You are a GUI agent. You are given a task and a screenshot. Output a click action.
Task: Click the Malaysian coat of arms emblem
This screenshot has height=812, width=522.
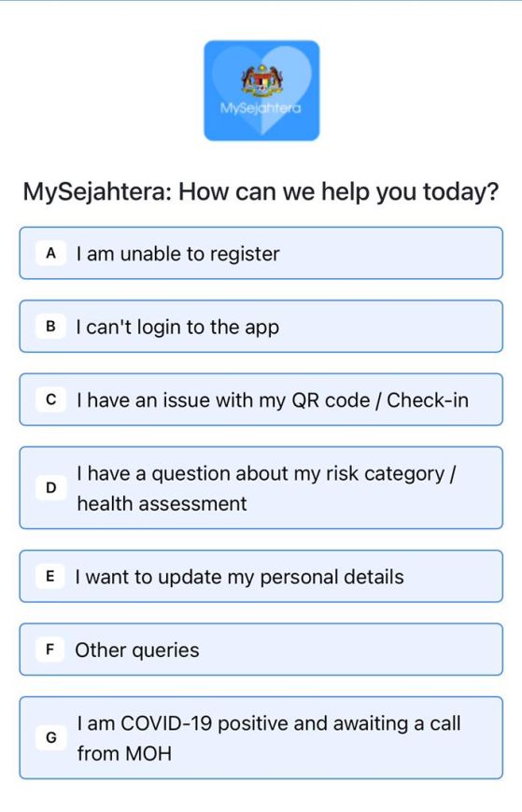pos(261,80)
